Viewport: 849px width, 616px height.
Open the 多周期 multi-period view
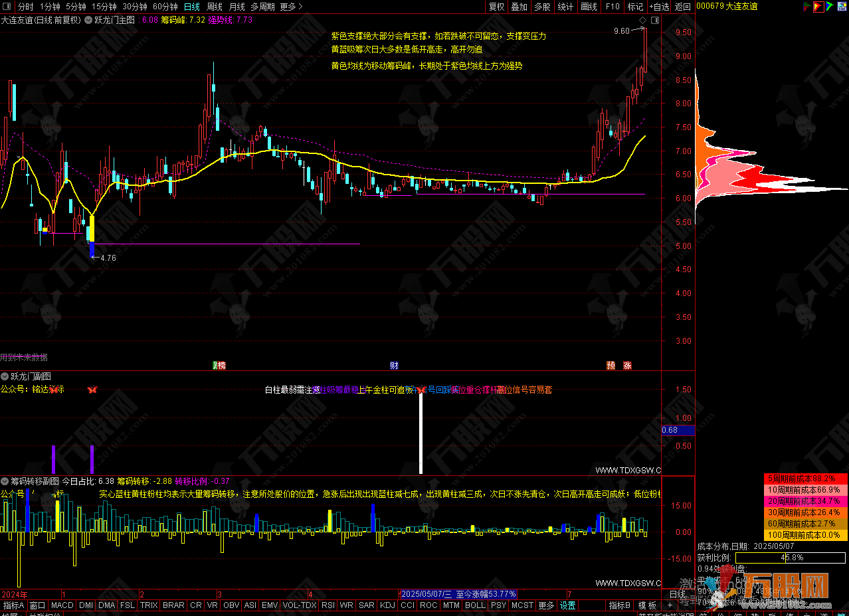coord(262,7)
